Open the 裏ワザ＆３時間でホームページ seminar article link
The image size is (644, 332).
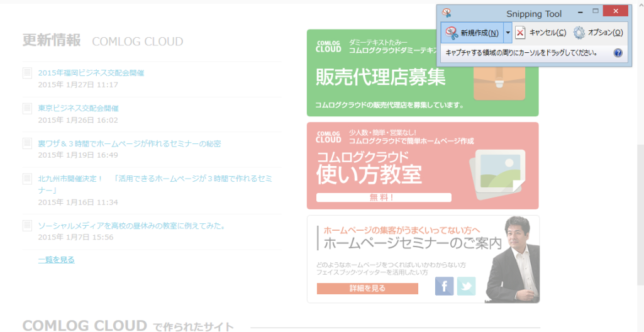point(129,143)
